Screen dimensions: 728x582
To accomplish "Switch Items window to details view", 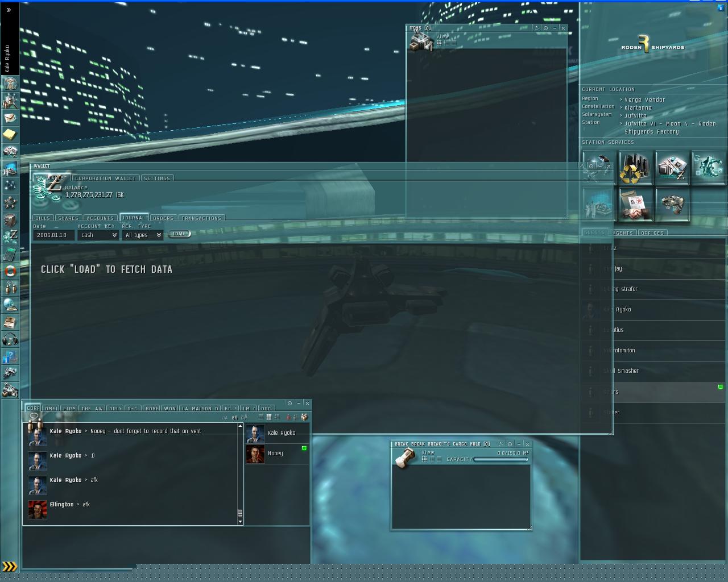I will click(x=446, y=43).
